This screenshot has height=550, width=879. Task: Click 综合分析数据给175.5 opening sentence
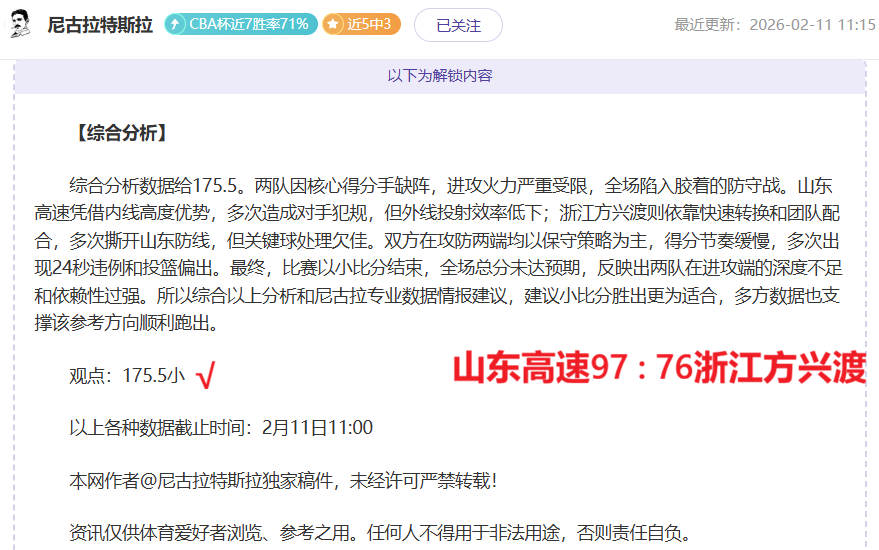pyautogui.click(x=157, y=186)
